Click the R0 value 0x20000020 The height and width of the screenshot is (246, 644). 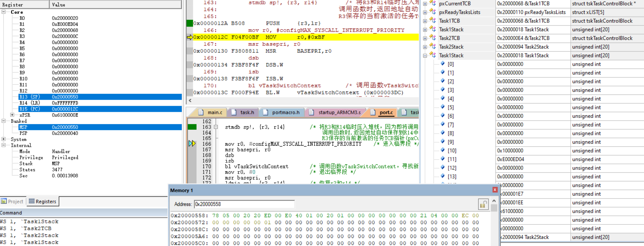pyautogui.click(x=65, y=18)
